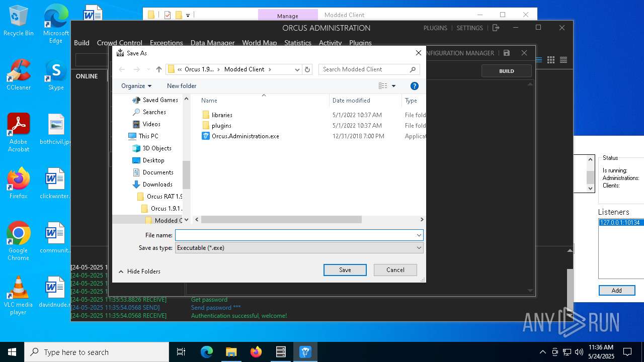644x362 pixels.
Task: Go up one folder level
Action: [159, 69]
